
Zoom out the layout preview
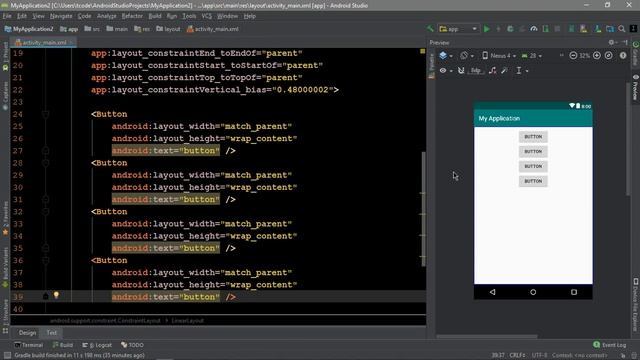(x=573, y=56)
